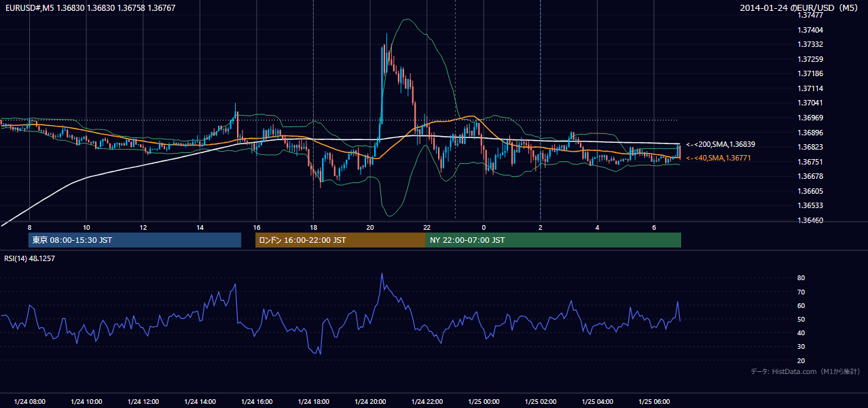
Task: Click the 1/25 02:00 time axis label
Action: 541,402
